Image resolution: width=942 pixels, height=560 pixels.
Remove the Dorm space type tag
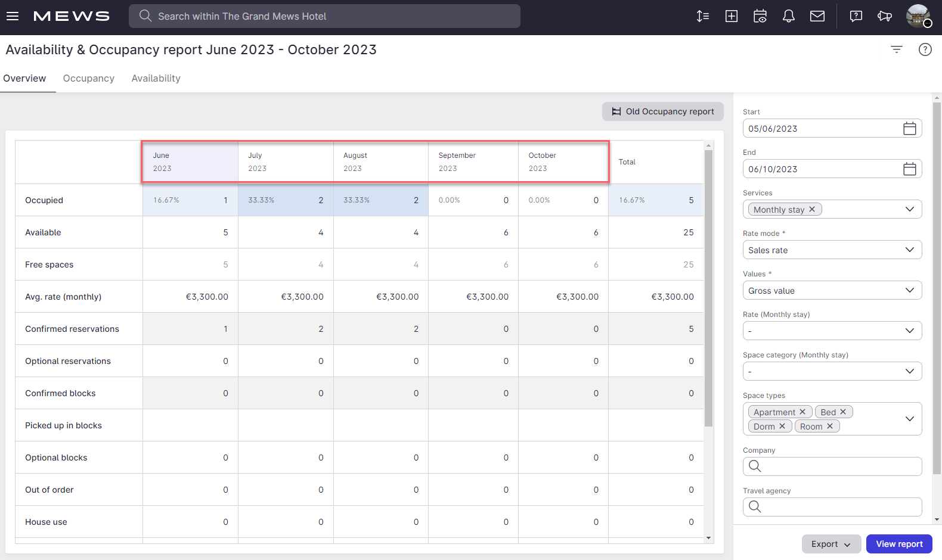782,426
